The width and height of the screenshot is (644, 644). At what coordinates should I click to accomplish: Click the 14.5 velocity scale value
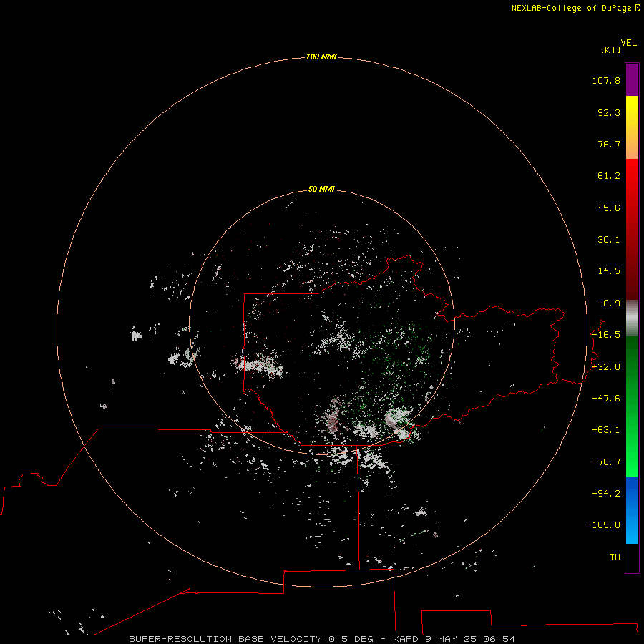pos(609,271)
